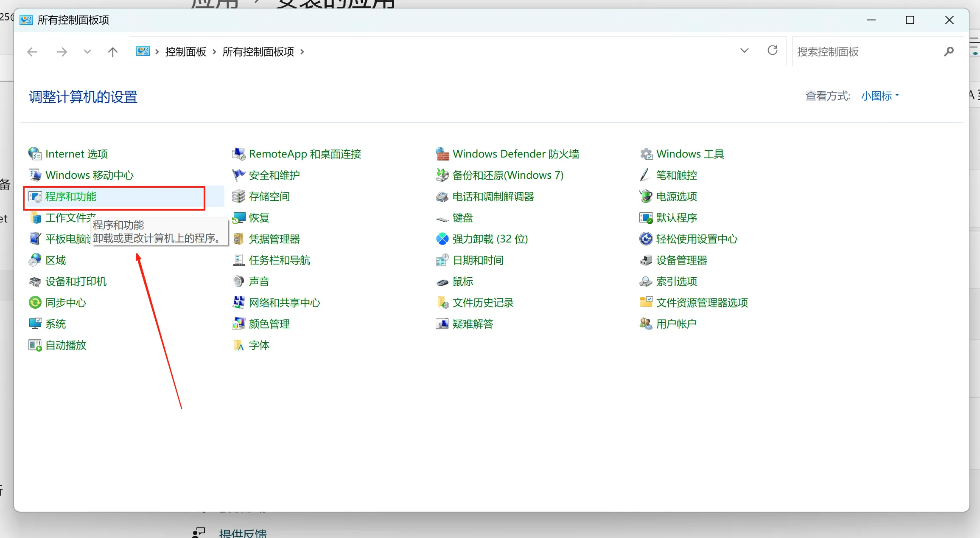Click the all control panel items breadcrumb
This screenshot has height=538, width=980.
pos(258,52)
